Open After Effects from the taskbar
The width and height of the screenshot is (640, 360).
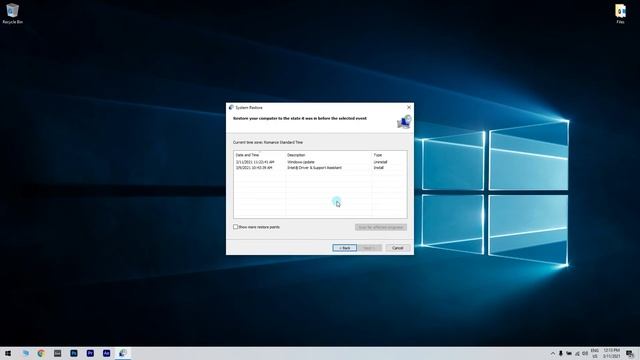point(107,353)
